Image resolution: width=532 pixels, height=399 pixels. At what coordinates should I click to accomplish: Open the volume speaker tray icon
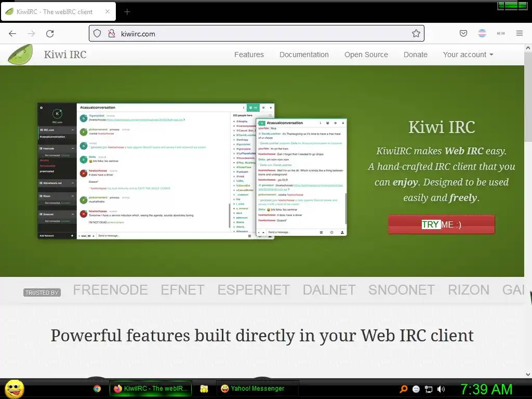click(x=441, y=389)
